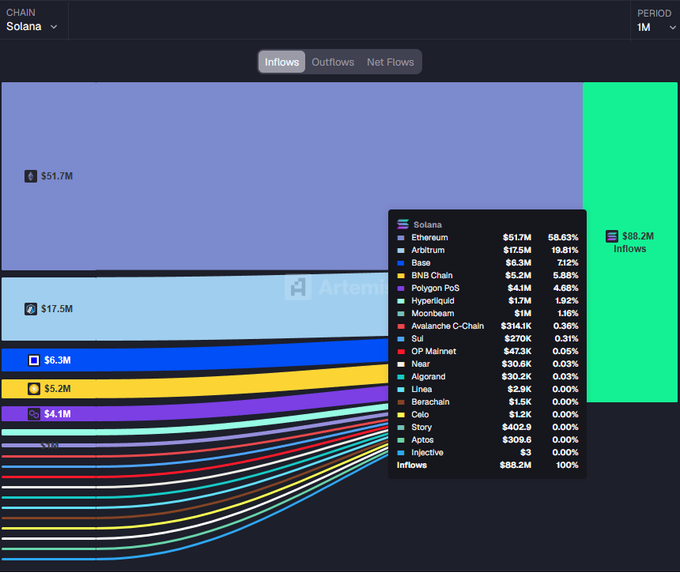Click Arbitrum row text in tooltip
The height and width of the screenshot is (573, 680).
[x=428, y=250]
